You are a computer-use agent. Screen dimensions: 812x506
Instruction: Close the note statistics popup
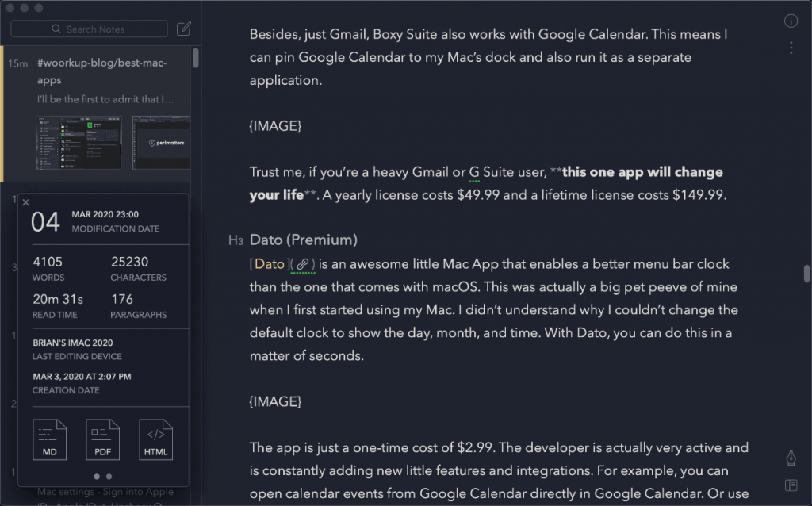tap(26, 202)
